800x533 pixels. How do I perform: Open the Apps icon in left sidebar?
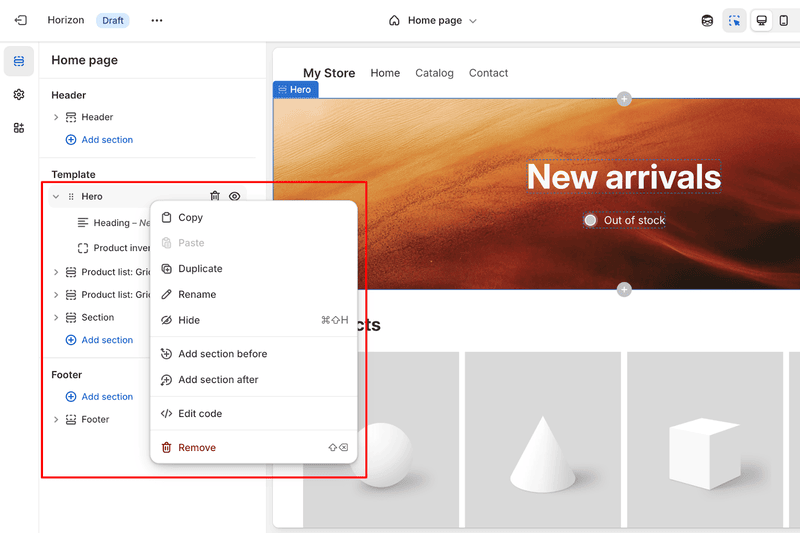click(19, 128)
